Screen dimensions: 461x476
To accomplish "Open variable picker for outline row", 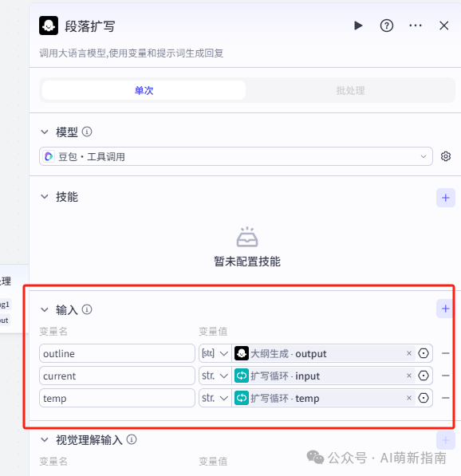I will click(424, 353).
